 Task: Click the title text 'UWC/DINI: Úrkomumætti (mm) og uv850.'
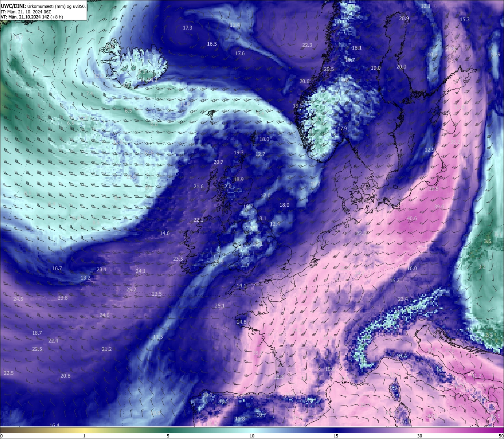point(43,6)
